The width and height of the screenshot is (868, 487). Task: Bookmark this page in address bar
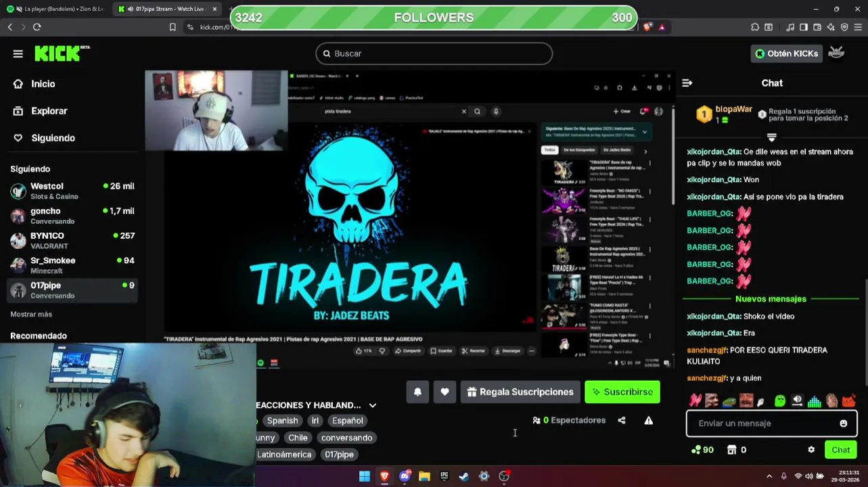click(173, 27)
